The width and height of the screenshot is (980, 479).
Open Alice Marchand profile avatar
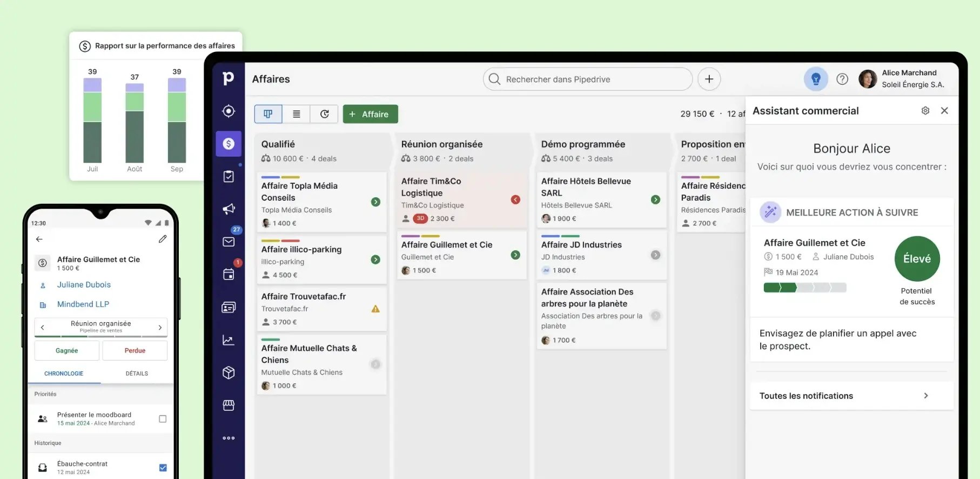tap(868, 79)
